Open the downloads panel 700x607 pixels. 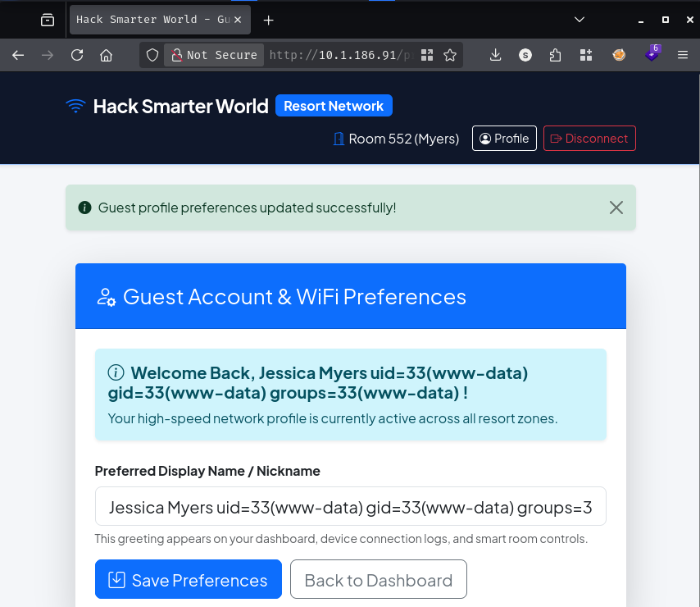[x=496, y=55]
